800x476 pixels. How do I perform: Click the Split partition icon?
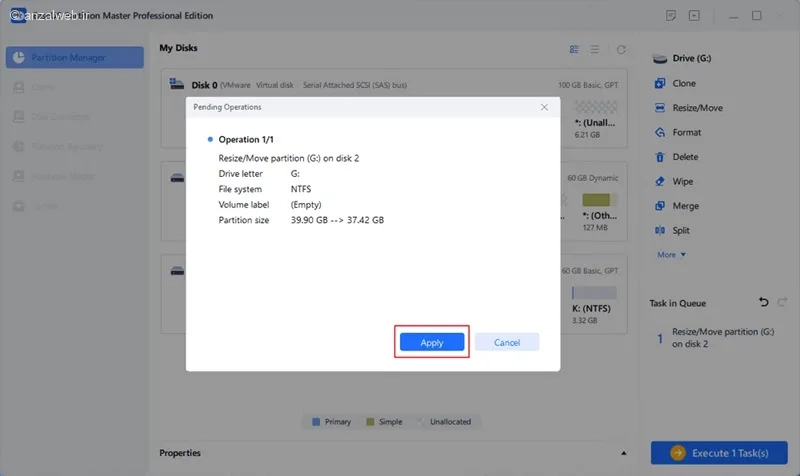(660, 230)
